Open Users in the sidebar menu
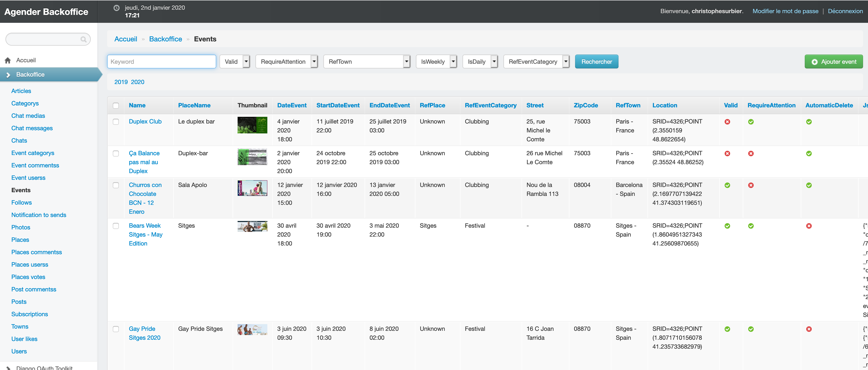The image size is (868, 370). [19, 351]
